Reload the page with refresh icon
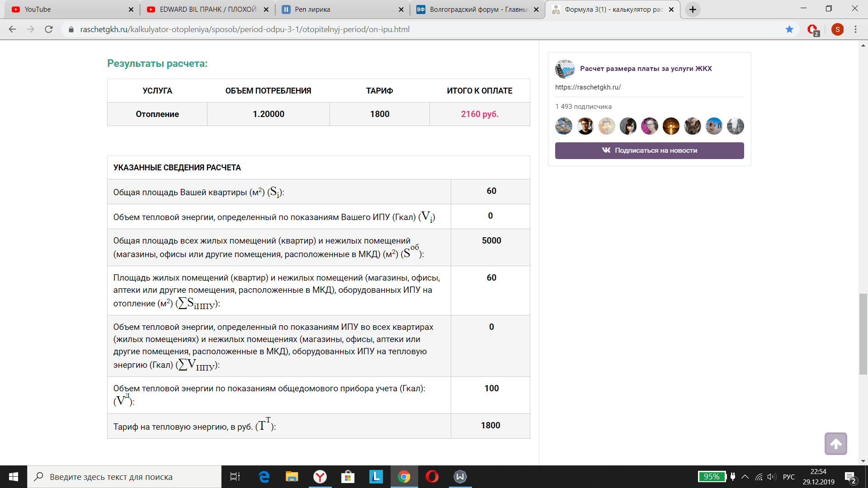 point(49,29)
